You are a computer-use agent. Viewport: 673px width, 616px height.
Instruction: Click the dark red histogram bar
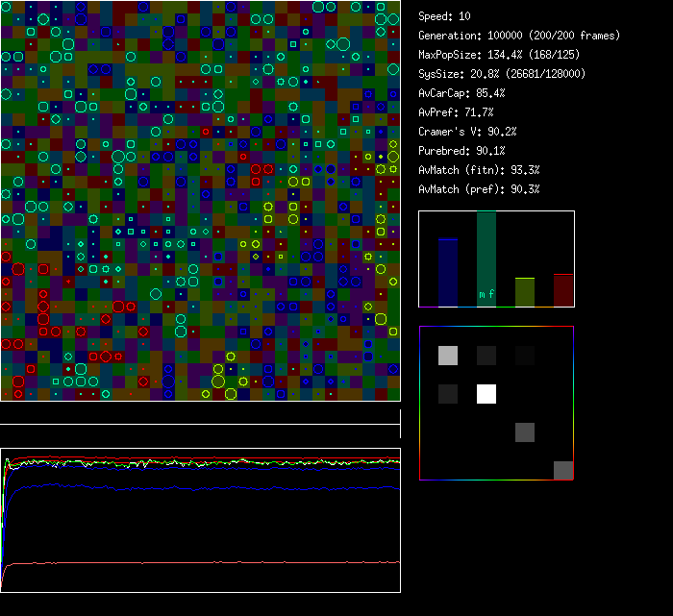click(563, 290)
